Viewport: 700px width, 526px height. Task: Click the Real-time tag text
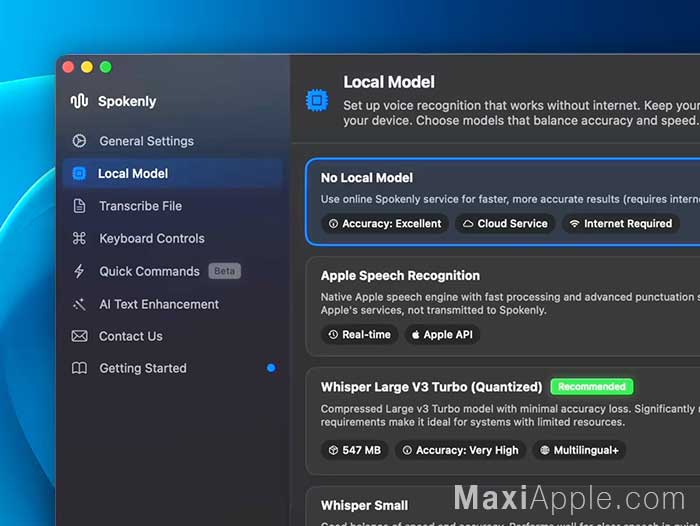tap(366, 334)
